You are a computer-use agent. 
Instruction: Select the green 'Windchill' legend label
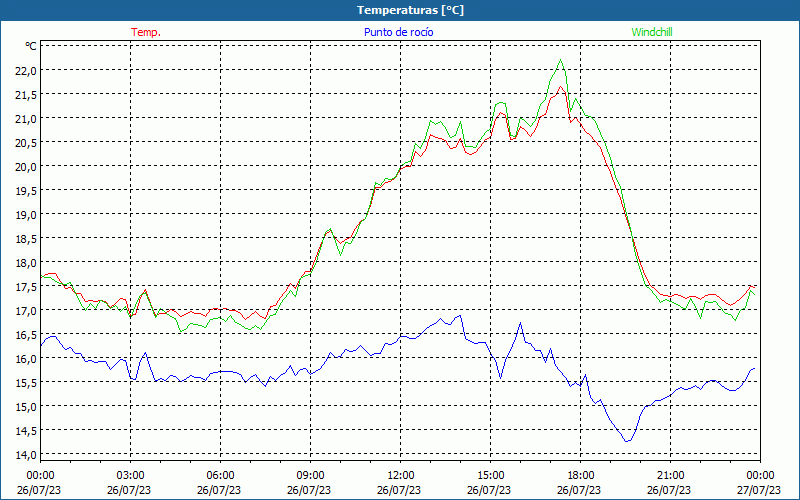coord(652,32)
